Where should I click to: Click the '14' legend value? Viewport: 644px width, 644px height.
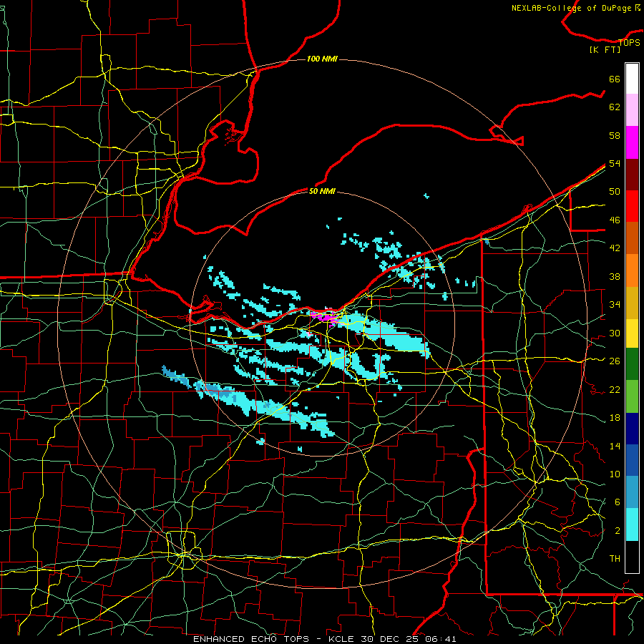pos(615,446)
